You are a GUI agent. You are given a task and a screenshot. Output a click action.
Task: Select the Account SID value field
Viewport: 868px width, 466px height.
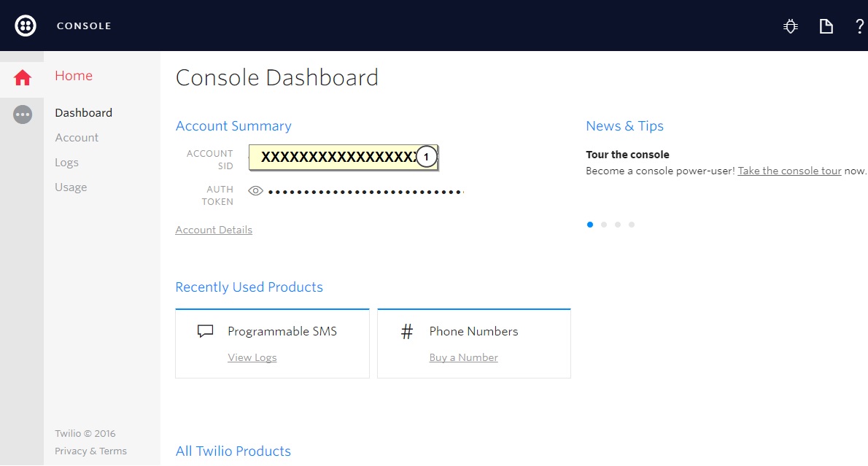(x=344, y=158)
